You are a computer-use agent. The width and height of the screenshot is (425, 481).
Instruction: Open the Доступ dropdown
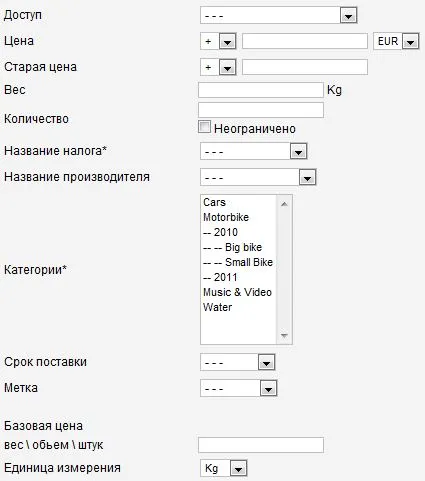click(279, 15)
